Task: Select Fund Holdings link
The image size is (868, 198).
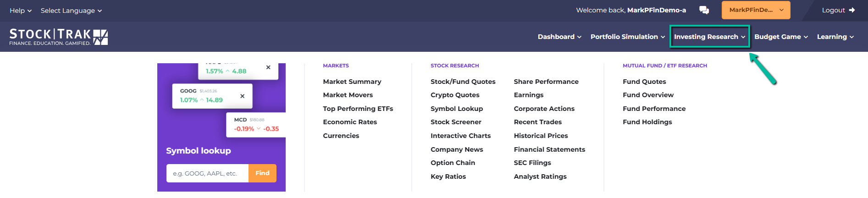Action: 647,122
